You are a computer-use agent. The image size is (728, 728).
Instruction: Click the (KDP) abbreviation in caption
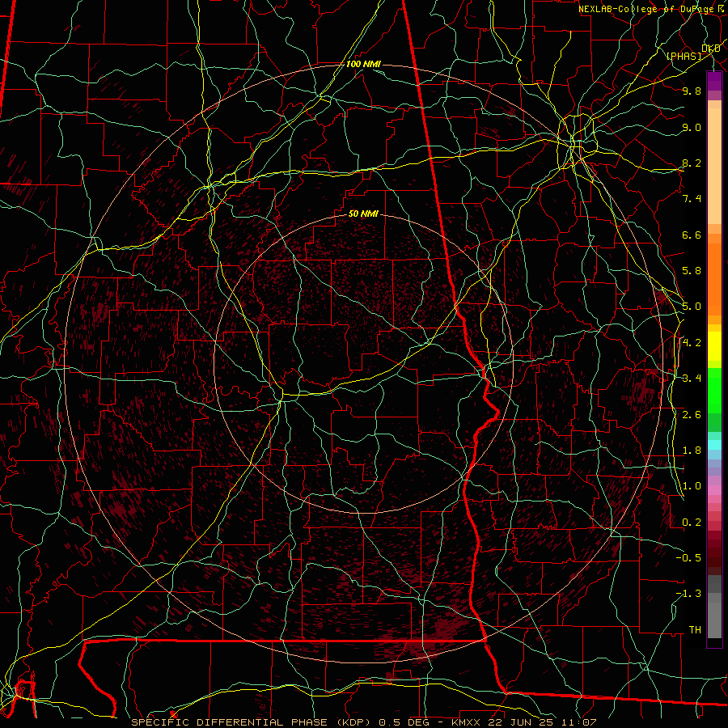(x=355, y=722)
